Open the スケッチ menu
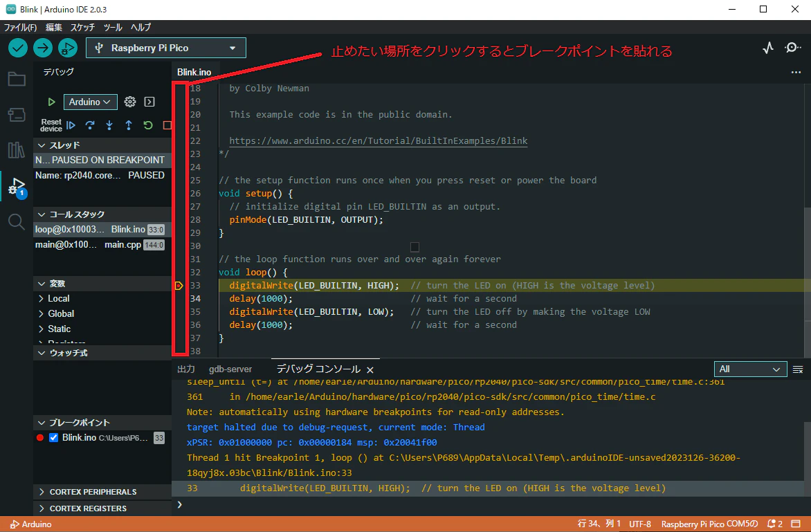 click(x=83, y=28)
